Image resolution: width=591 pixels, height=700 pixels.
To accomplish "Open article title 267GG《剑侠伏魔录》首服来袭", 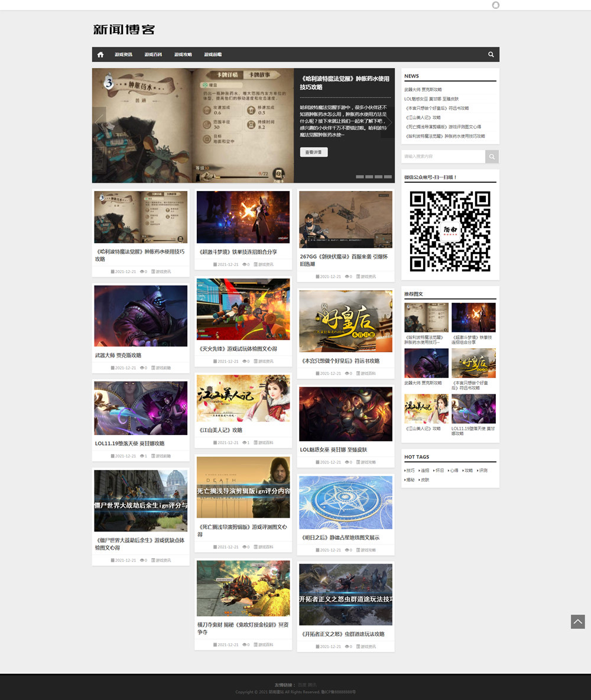I will [x=344, y=260].
